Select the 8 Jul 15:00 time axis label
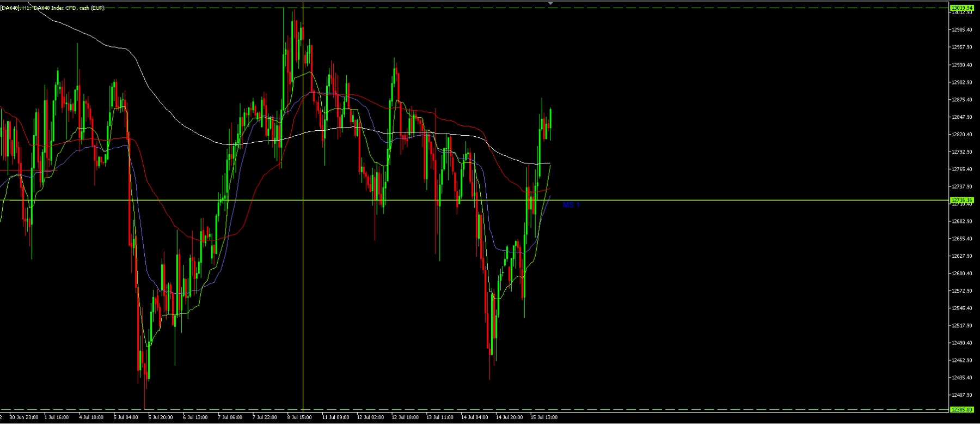Image resolution: width=980 pixels, height=424 pixels. pos(299,417)
